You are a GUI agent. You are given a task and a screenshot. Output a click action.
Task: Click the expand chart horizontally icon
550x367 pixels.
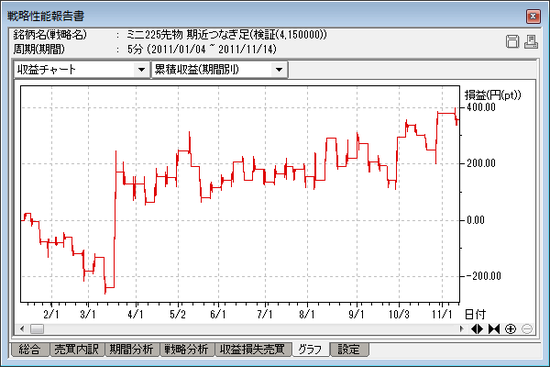pos(477,329)
